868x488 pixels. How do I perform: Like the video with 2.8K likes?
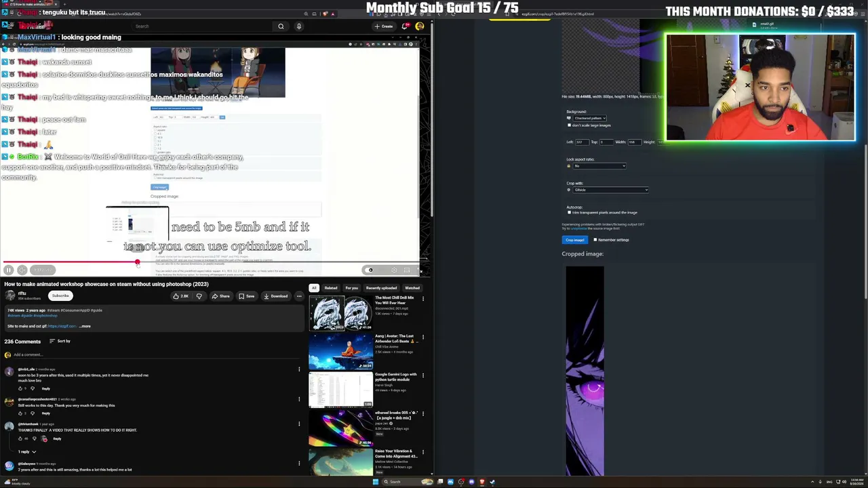[181, 296]
